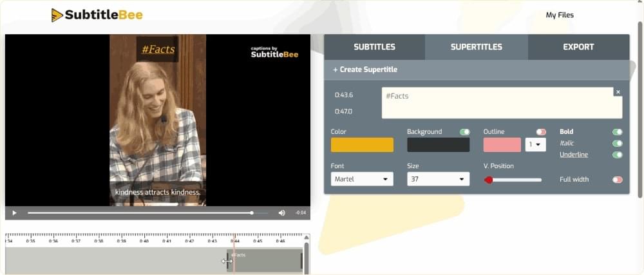Open the Export tab
Viewport: 644px width, 275px height.
[578, 47]
